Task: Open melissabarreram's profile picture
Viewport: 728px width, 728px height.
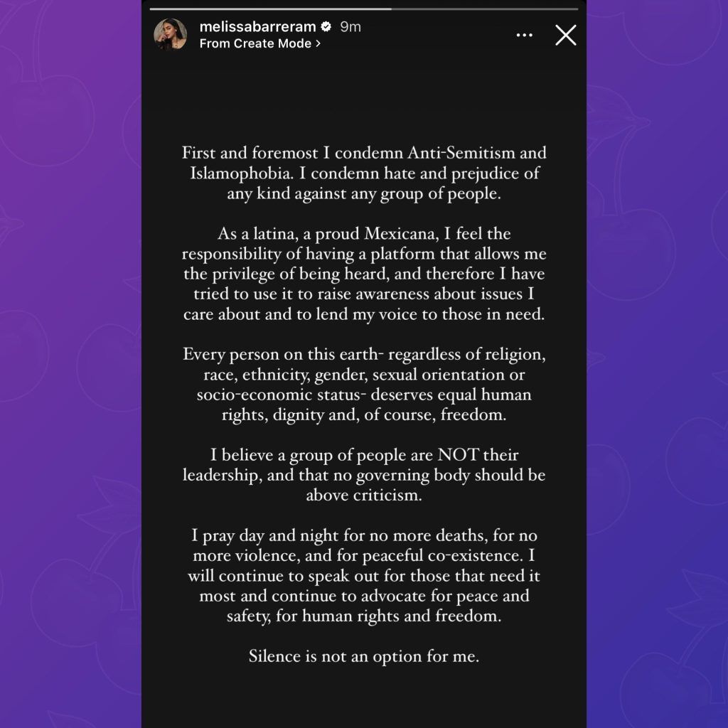Action: [171, 34]
